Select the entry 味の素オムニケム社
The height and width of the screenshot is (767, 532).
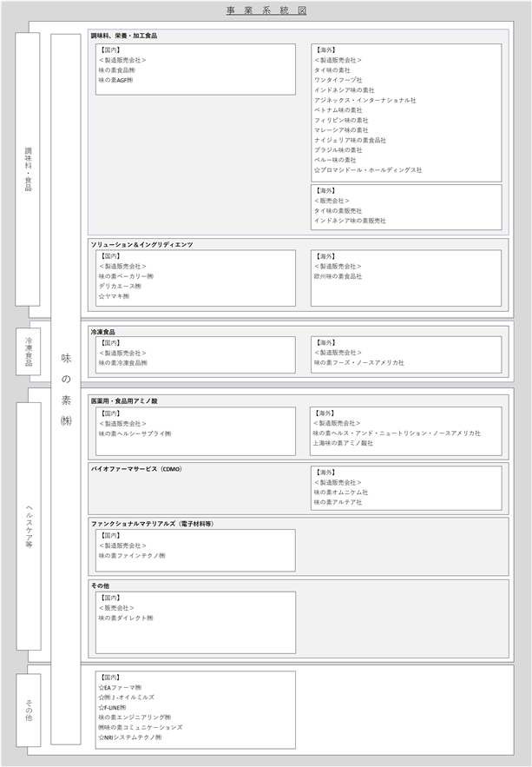[x=341, y=493]
